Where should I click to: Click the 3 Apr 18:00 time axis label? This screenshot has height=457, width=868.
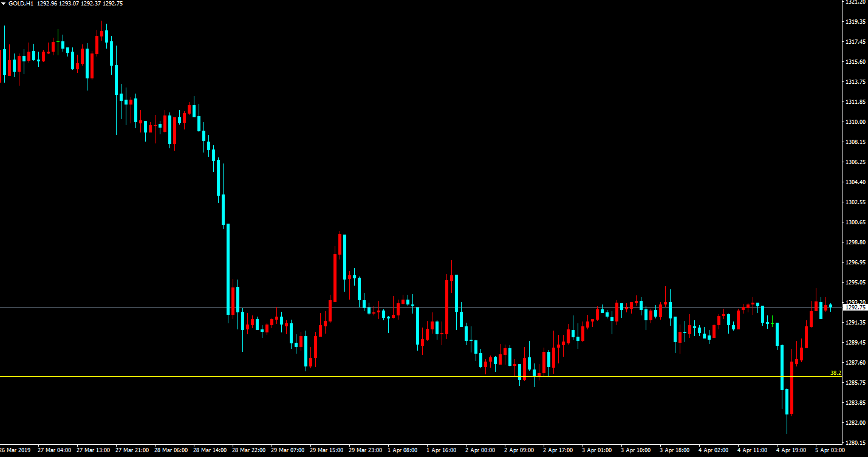click(674, 450)
